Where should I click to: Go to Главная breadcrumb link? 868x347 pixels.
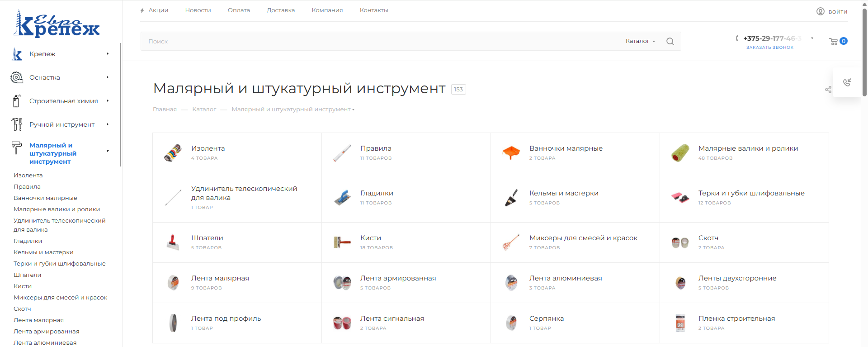[x=165, y=109]
